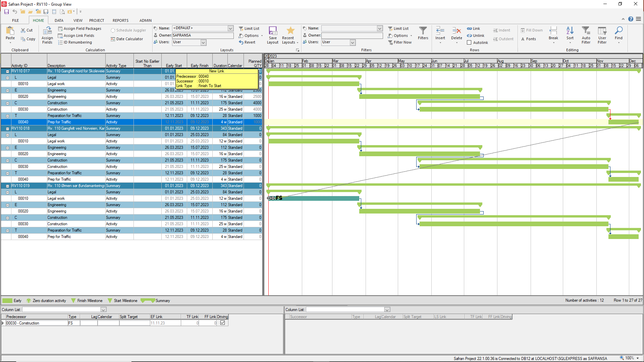Open Recent Layouts star menu
This screenshot has height=362, width=644.
click(290, 35)
